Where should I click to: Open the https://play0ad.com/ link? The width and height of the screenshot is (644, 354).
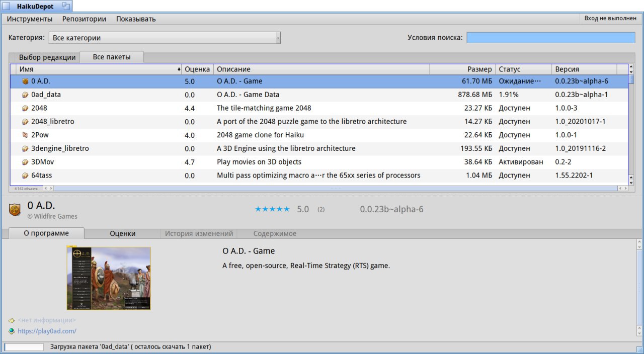pos(47,331)
